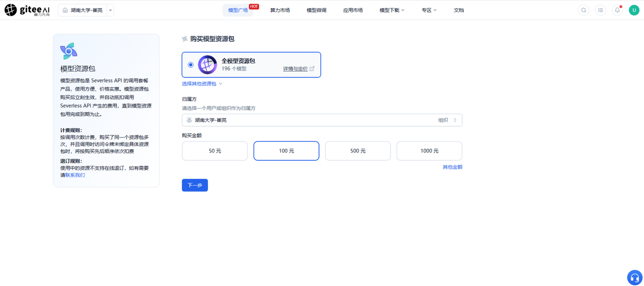This screenshot has height=286, width=644.
Task: Click the 湖南大学-崔亮 organization name in header
Action: click(87, 10)
